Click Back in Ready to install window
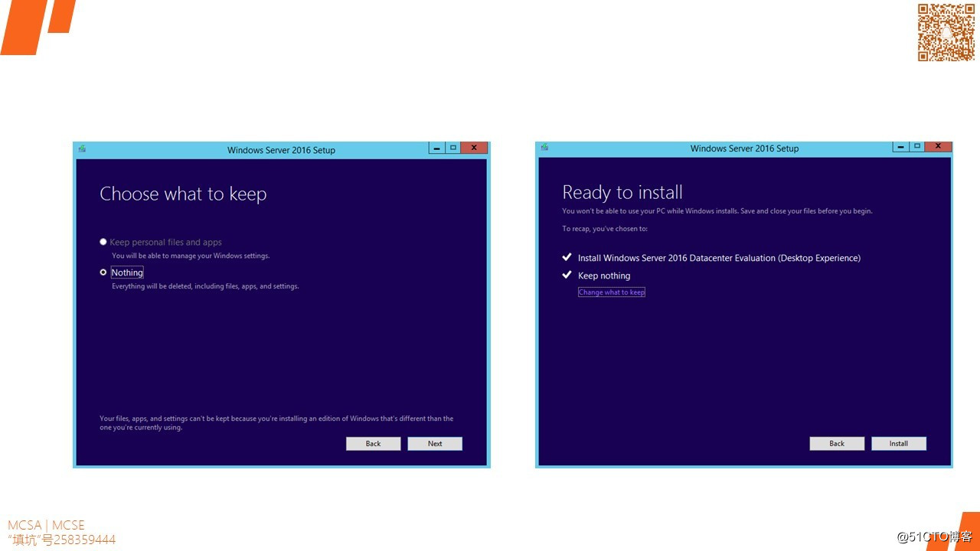 (837, 444)
